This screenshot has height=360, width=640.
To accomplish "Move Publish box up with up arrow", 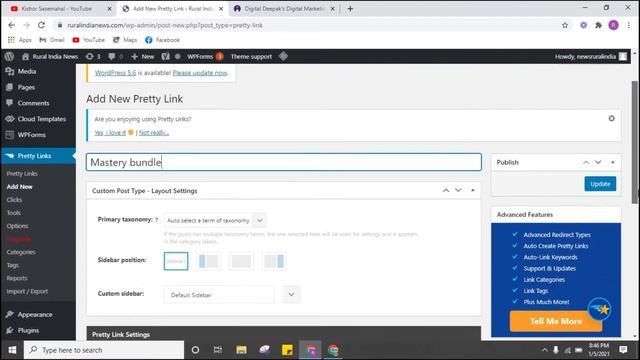I will 586,162.
